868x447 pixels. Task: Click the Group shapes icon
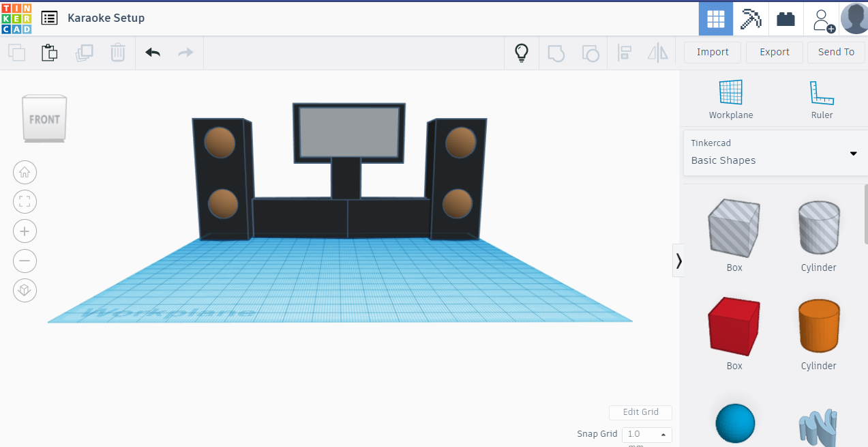pyautogui.click(x=556, y=53)
